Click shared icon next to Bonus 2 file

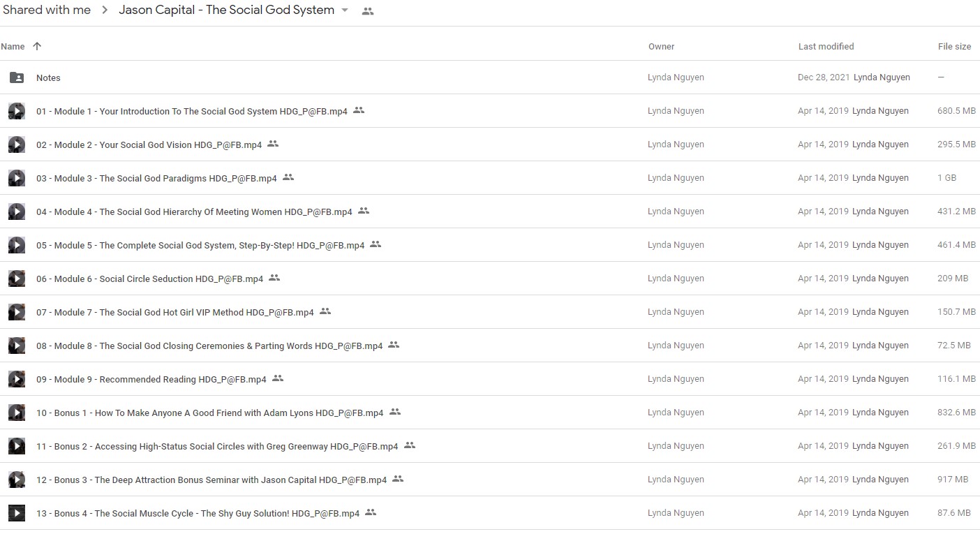[x=410, y=445]
